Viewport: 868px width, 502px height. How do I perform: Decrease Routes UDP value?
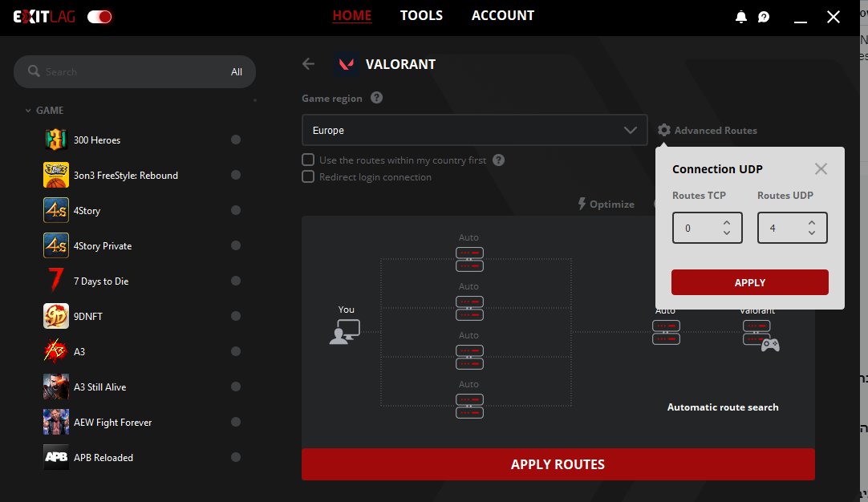coord(812,233)
